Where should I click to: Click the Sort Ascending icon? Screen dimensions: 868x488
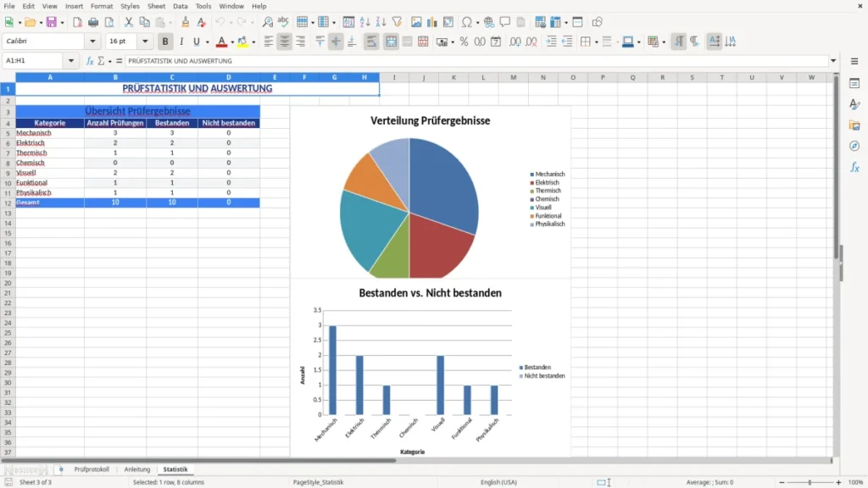364,22
